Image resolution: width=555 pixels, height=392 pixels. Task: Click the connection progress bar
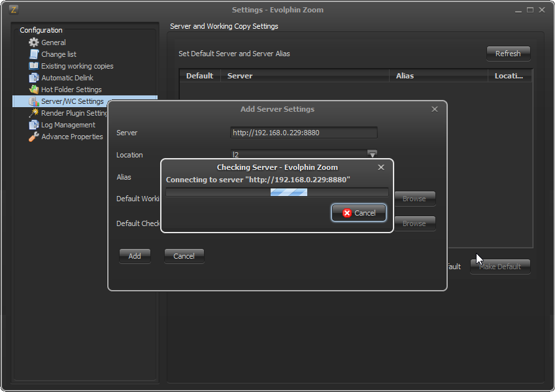[x=277, y=192]
